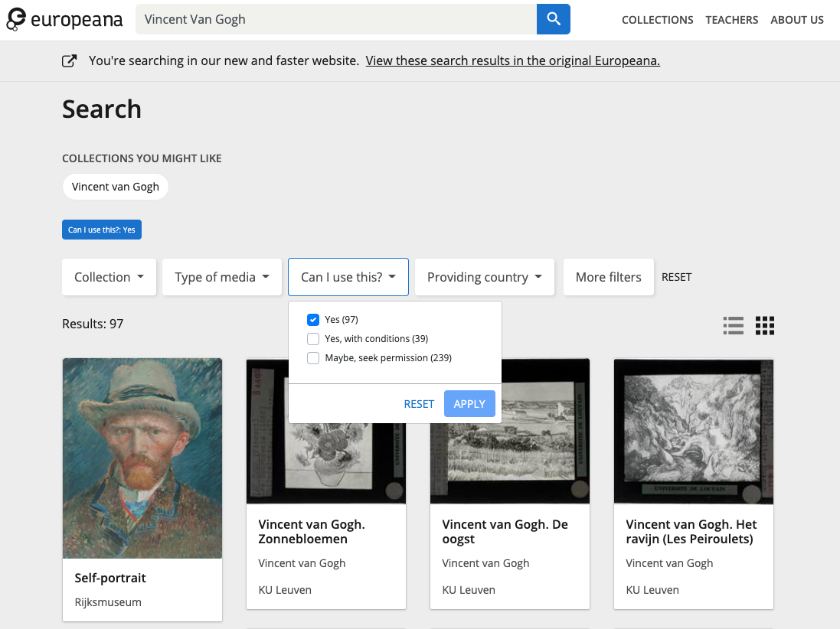Enable 'Maybe, seek permission (239)' checkbox
The height and width of the screenshot is (629, 840).
click(x=313, y=358)
